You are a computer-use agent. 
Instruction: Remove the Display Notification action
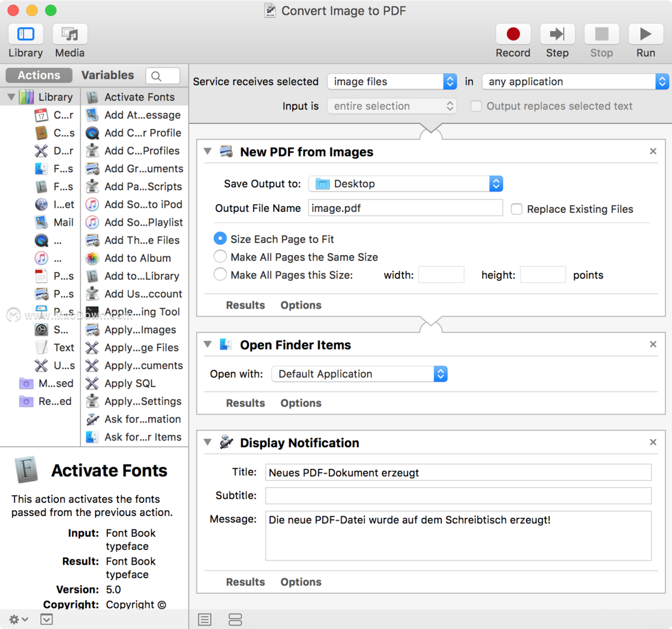pyautogui.click(x=653, y=442)
